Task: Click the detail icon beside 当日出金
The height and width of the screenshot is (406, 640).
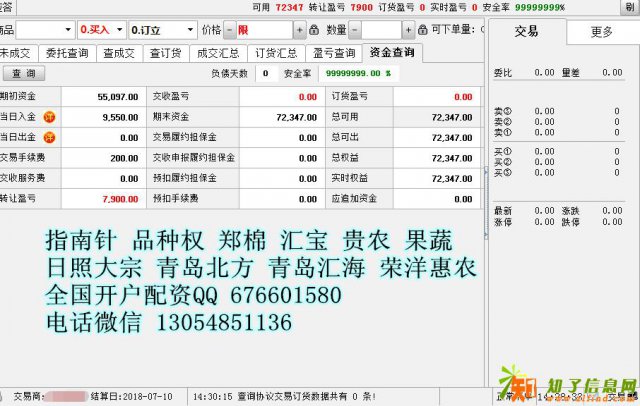Action: click(48, 138)
